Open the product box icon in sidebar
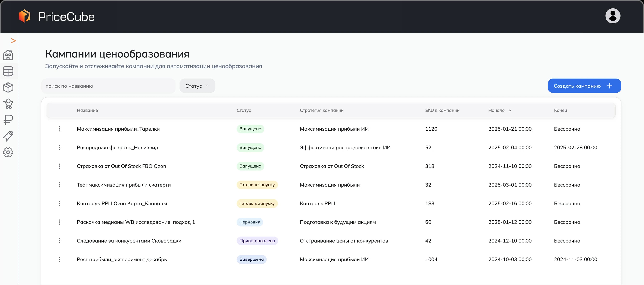The image size is (644, 285). pos(8,87)
